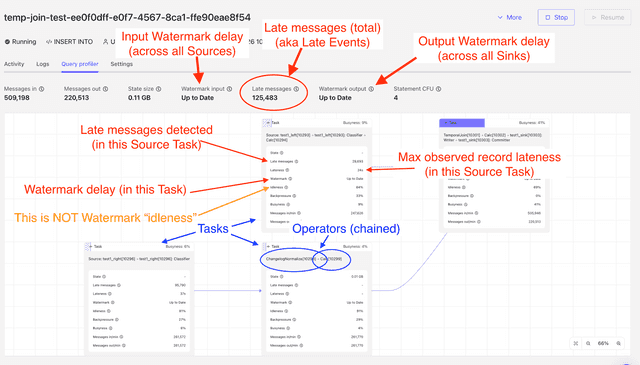Image resolution: width=640 pixels, height=365 pixels.
Task: Open the More dropdown menu
Action: point(509,18)
